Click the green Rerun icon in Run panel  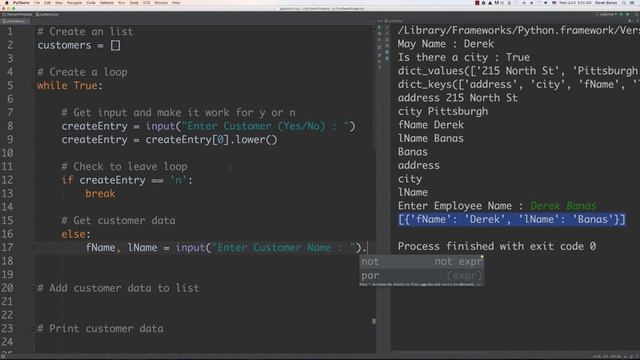click(379, 28)
